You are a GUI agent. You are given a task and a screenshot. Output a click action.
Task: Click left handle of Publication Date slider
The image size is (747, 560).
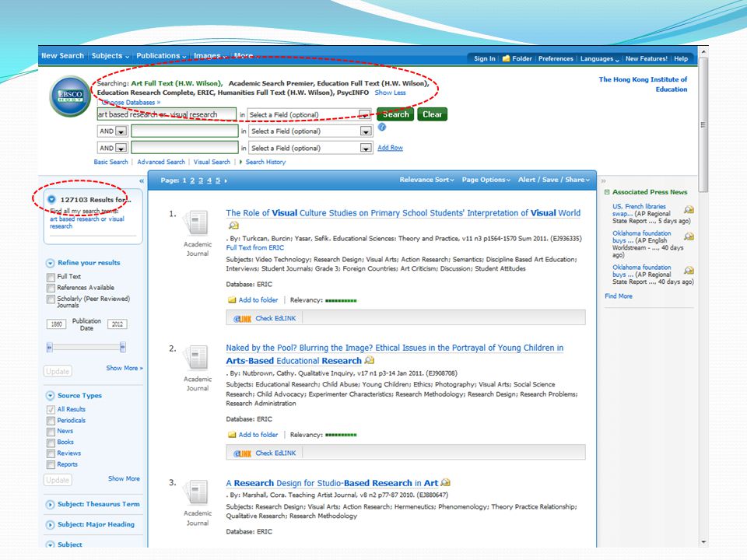(x=49, y=347)
